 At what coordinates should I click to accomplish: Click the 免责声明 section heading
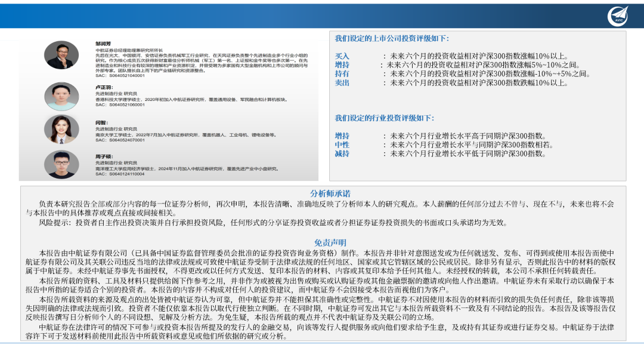[330, 243]
